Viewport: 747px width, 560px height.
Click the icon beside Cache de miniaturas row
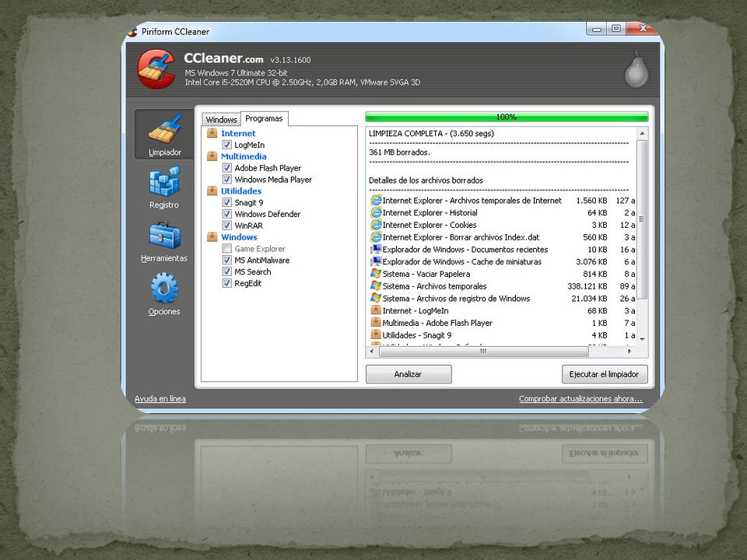click(x=376, y=261)
